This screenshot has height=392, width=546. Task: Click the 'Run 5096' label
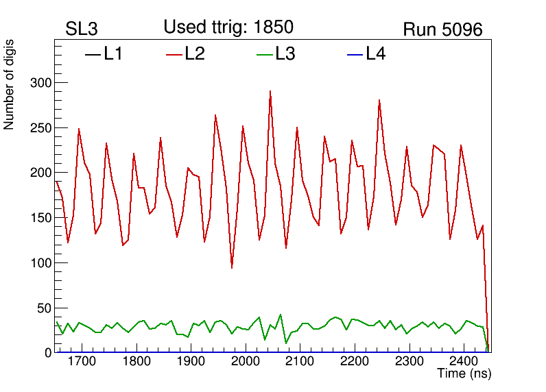coord(442,29)
